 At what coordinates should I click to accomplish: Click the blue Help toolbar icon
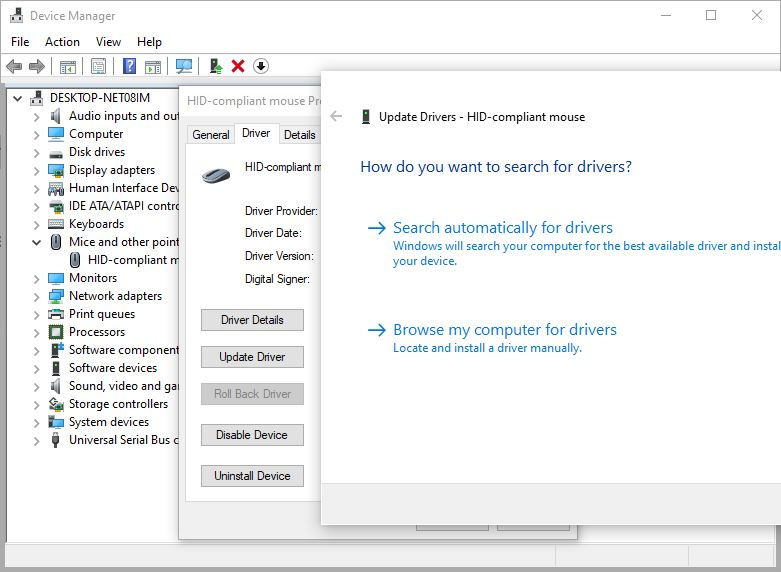click(x=129, y=66)
